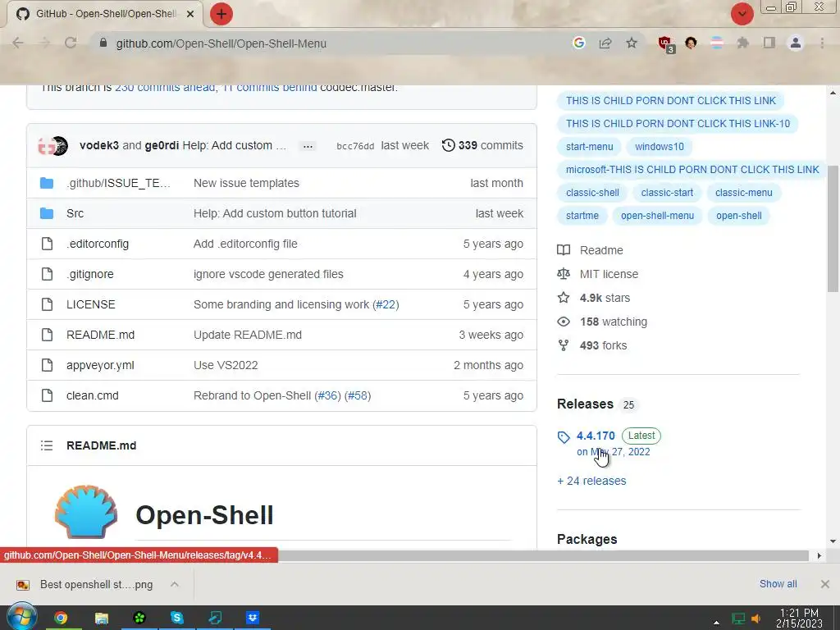Open the clean.cmd file

click(92, 395)
